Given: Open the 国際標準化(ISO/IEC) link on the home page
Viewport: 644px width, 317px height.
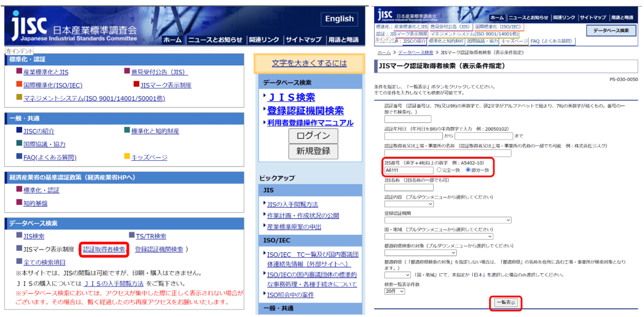Looking at the screenshot, I should pos(53,85).
